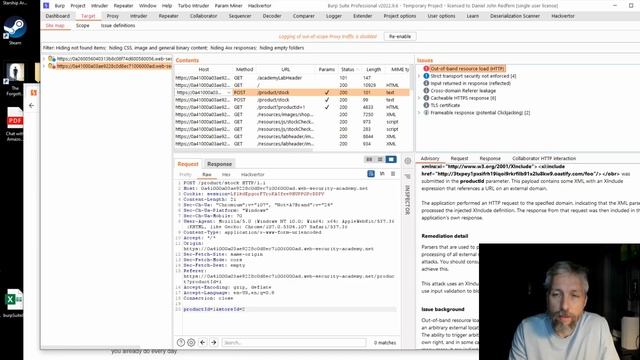The image size is (640, 360).
Task: Go to previous search match arrow
Action: [x=203, y=342]
